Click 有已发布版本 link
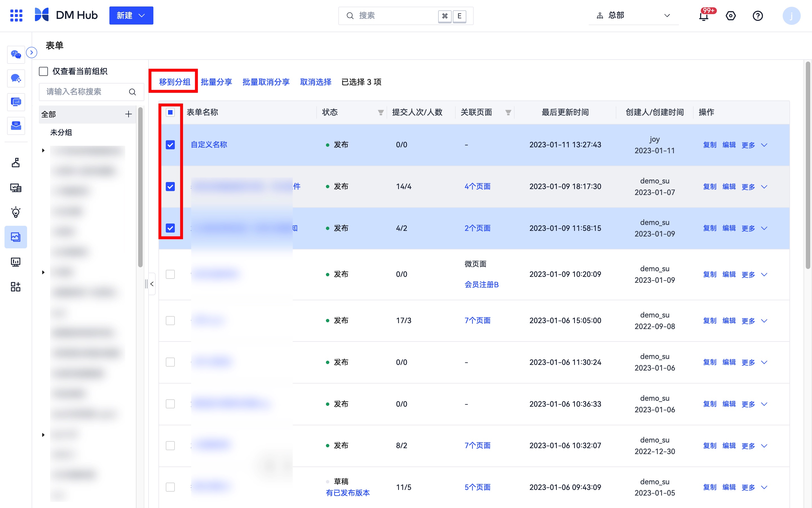Viewport: 812px width, 508px height. [x=348, y=493]
